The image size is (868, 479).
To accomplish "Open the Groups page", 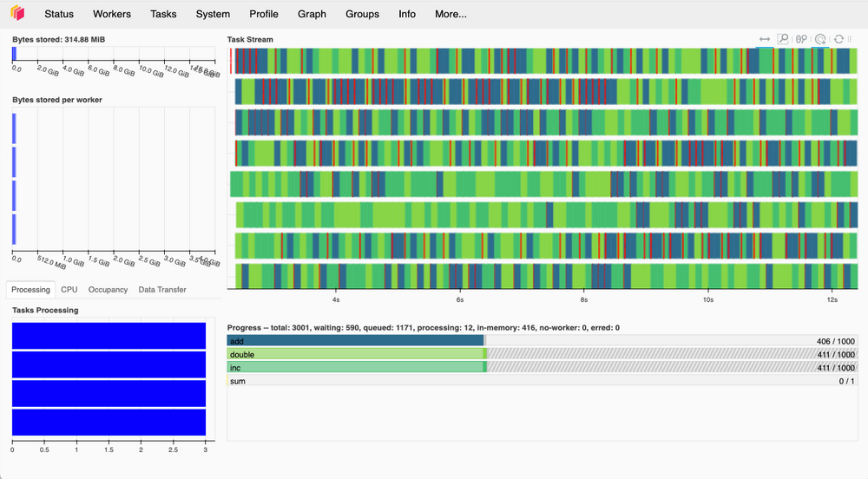I will pos(362,14).
